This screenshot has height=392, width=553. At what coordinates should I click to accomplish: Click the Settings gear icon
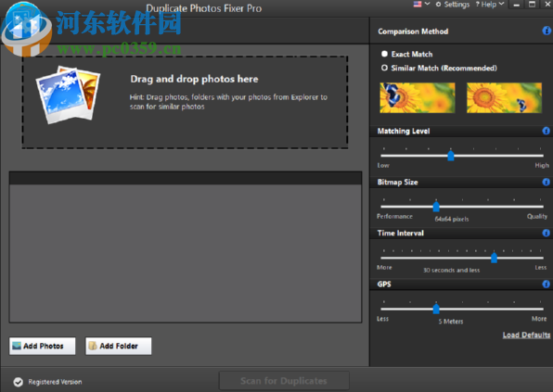click(x=438, y=5)
